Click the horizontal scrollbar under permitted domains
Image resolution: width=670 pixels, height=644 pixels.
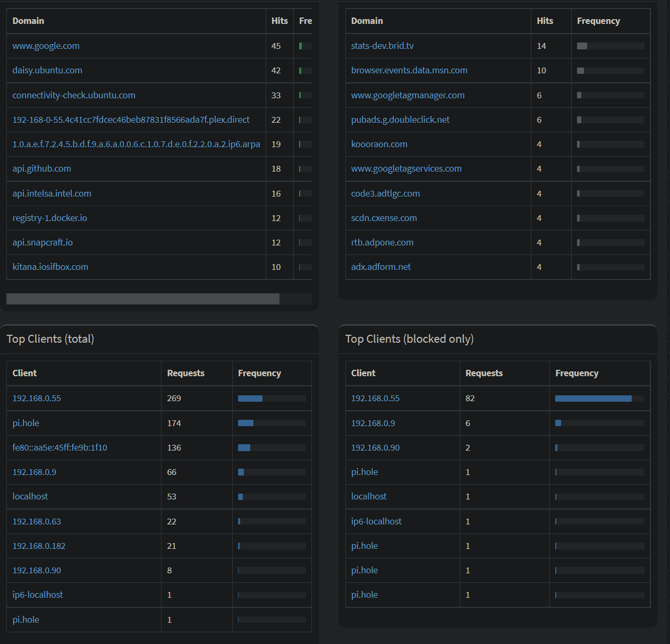pos(143,299)
